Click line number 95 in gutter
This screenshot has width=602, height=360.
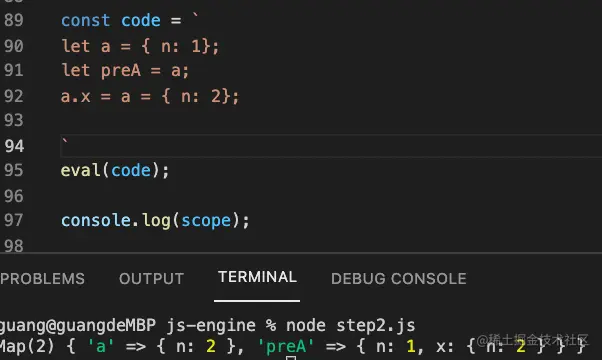[14, 170]
